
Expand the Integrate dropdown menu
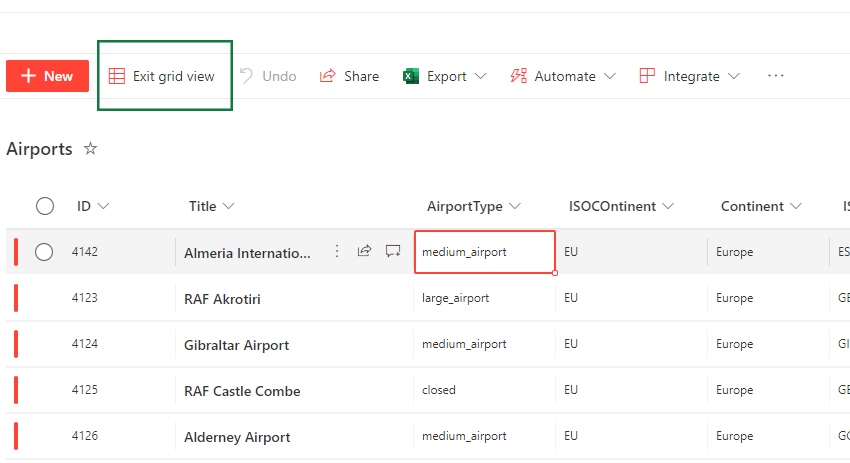click(734, 76)
